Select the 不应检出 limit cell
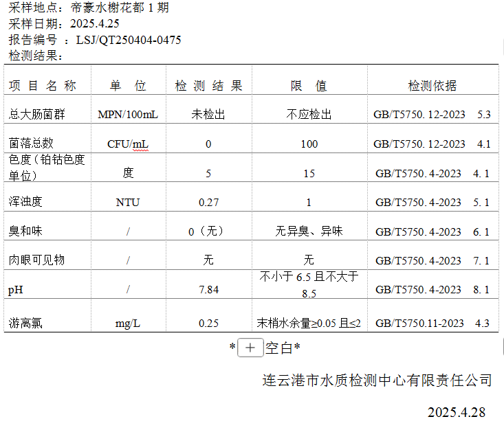This screenshot has width=504, height=430. tap(309, 114)
